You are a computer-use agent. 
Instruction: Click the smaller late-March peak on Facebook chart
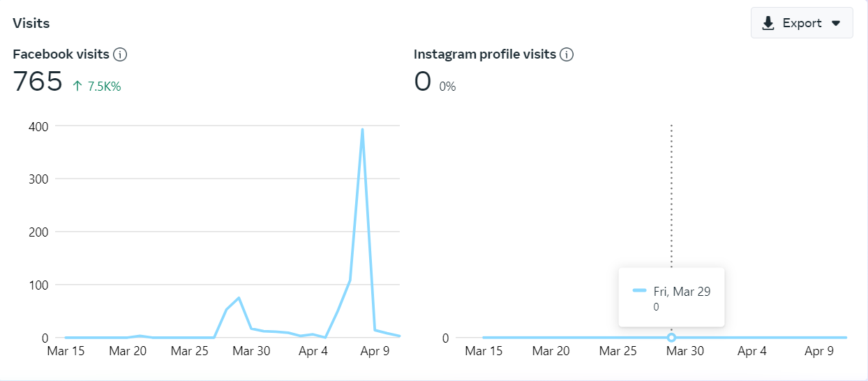point(239,298)
